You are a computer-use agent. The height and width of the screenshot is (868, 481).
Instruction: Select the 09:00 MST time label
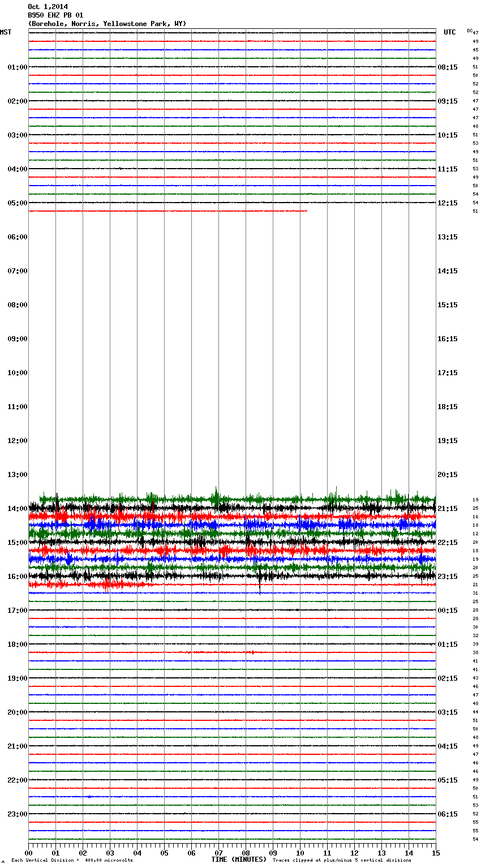pyautogui.click(x=18, y=339)
